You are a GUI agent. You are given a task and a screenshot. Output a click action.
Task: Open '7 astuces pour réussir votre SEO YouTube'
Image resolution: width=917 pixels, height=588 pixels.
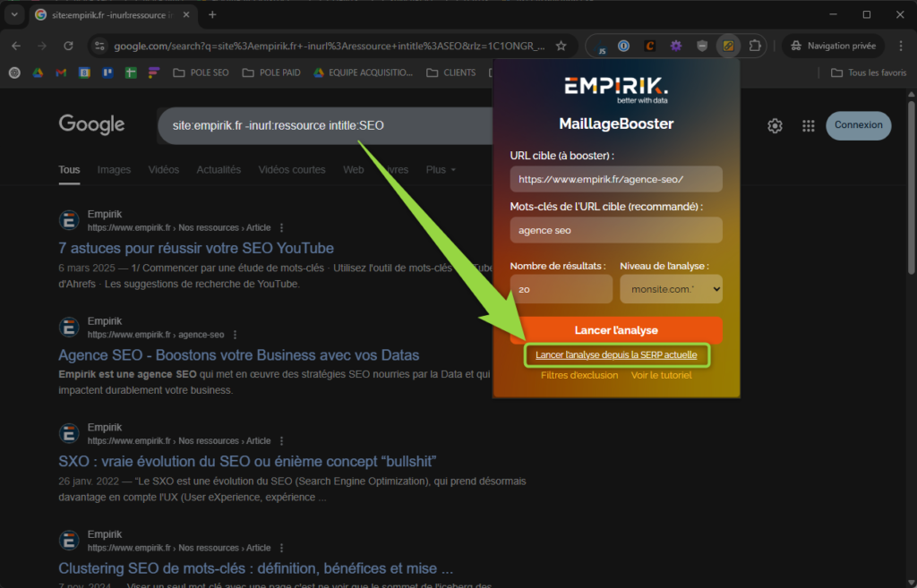[196, 248]
